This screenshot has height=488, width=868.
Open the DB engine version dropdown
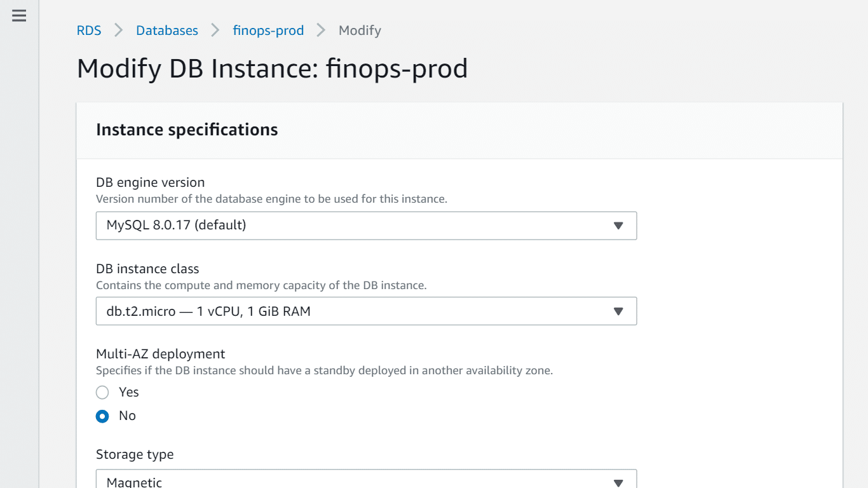point(366,226)
